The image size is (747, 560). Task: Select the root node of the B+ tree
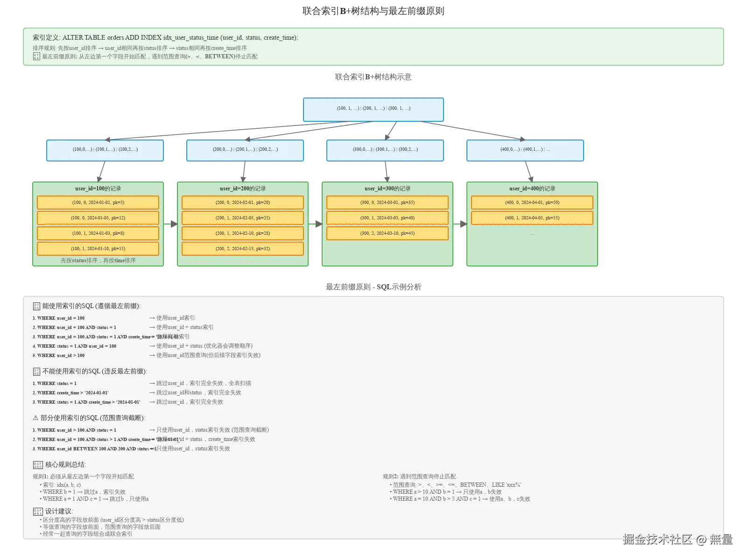373,109
